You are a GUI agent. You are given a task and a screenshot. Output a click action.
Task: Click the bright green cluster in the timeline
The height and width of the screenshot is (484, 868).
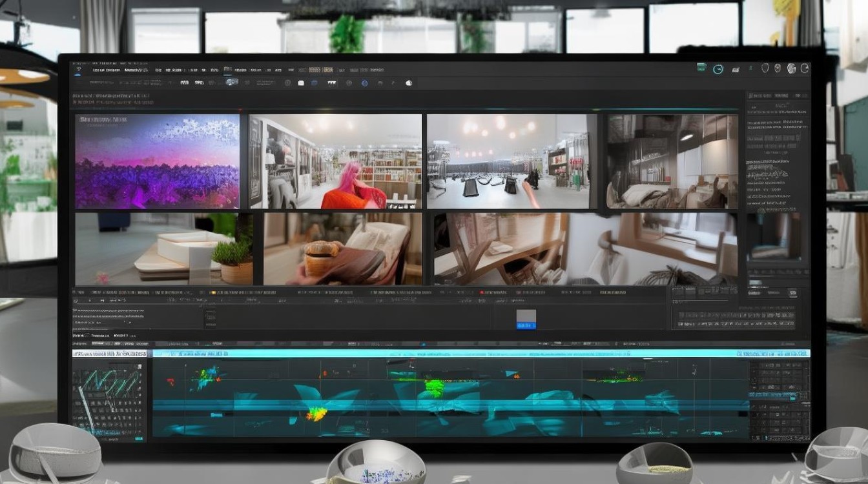(435, 388)
